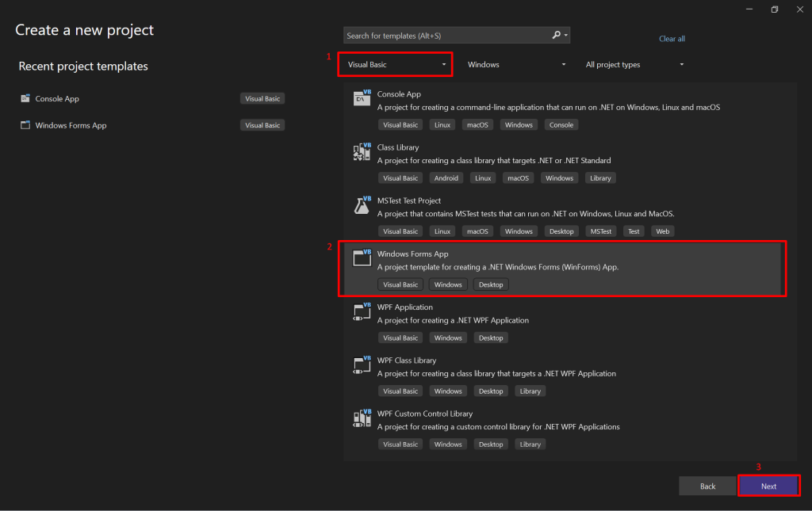Click the Library tag under Class Library
812x511 pixels.
pos(600,178)
